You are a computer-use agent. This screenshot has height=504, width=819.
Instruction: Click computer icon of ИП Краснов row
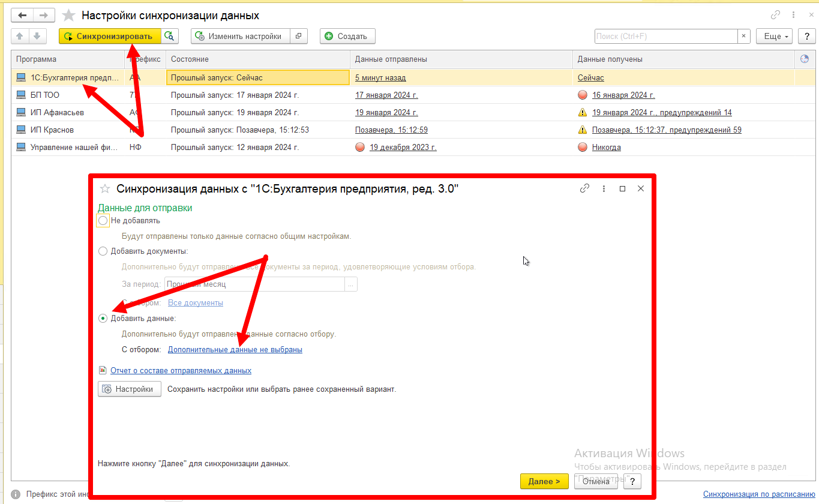[x=21, y=130]
